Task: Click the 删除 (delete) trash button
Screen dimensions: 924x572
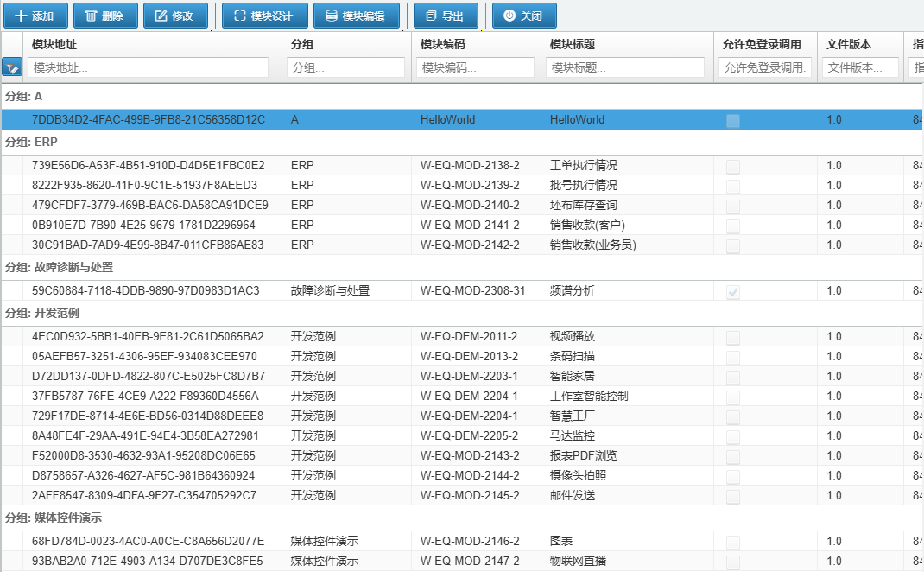Action: 105,16
